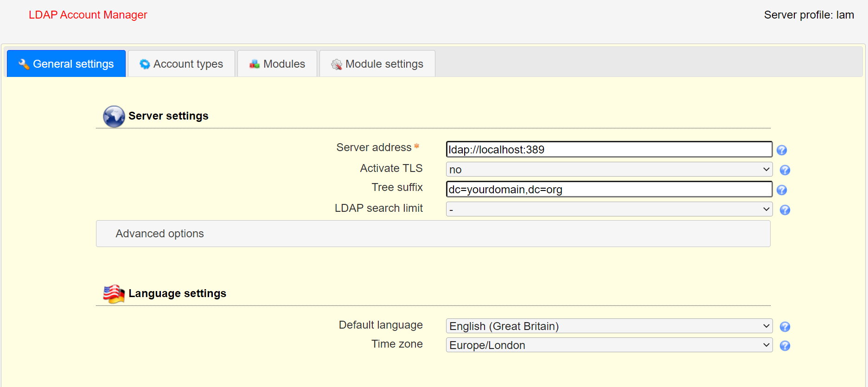Click the Default language label
Image resolution: width=868 pixels, height=387 pixels.
coord(381,325)
